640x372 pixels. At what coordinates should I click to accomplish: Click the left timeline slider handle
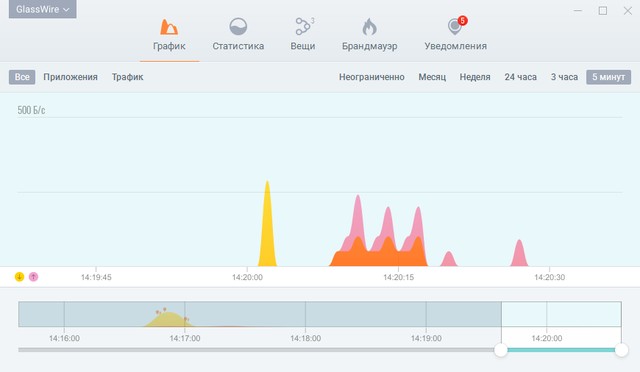[x=501, y=350]
